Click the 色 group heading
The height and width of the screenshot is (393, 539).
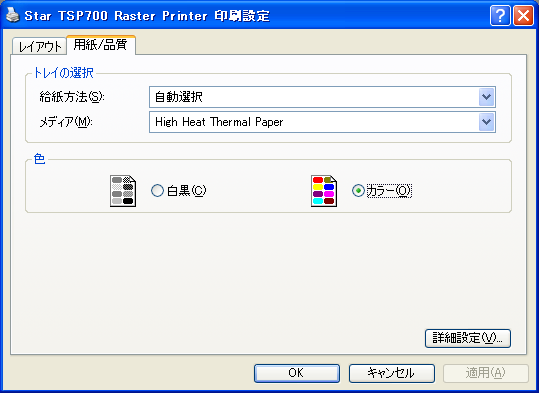pos(39,159)
